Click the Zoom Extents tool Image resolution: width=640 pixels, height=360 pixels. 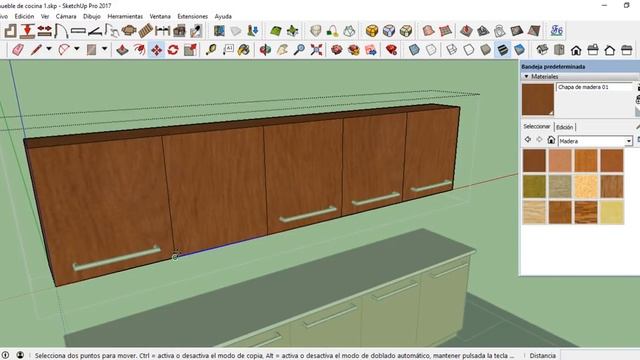click(x=316, y=50)
